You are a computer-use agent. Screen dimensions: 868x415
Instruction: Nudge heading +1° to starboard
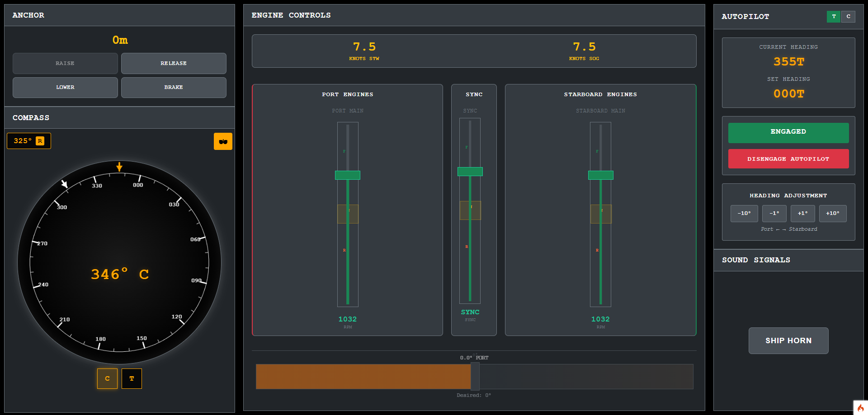pyautogui.click(x=802, y=213)
